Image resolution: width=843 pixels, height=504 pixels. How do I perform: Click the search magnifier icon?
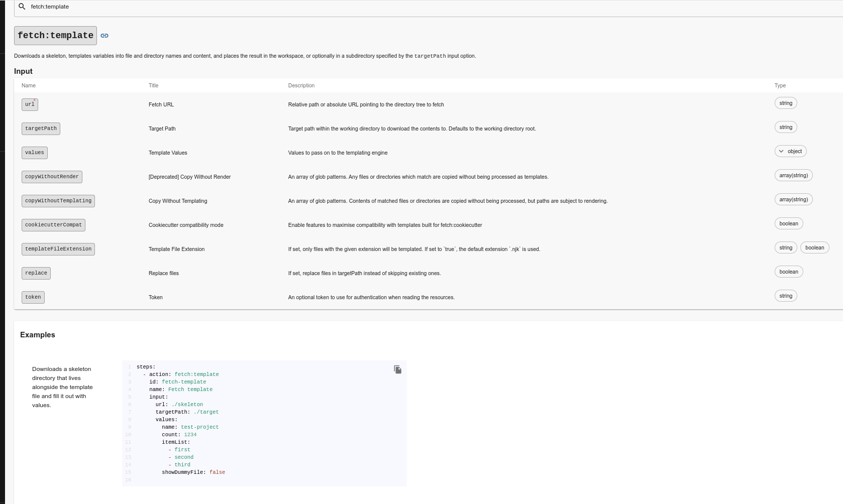click(22, 7)
